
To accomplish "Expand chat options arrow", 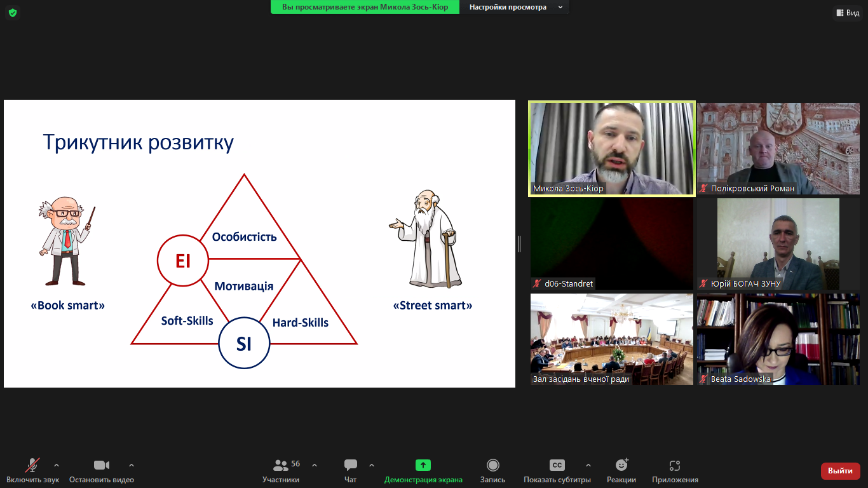I will point(372,464).
